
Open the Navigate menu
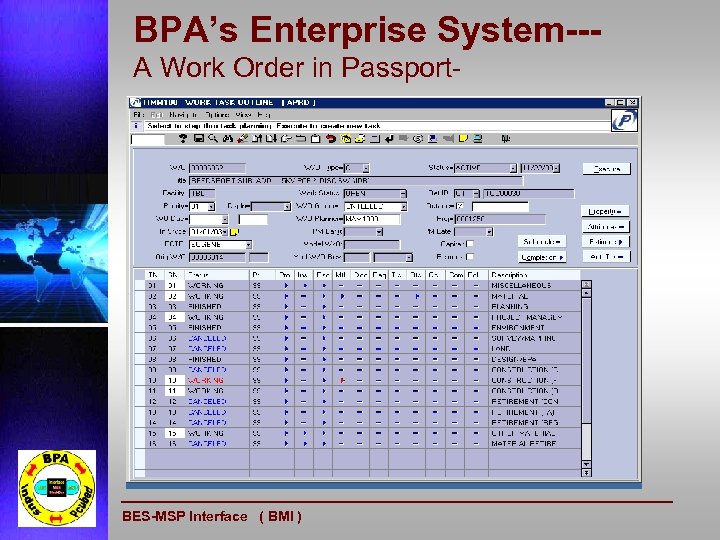pos(183,114)
